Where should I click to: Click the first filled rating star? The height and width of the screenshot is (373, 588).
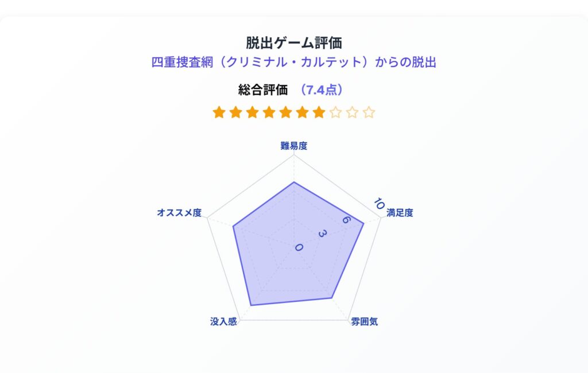click(x=219, y=112)
